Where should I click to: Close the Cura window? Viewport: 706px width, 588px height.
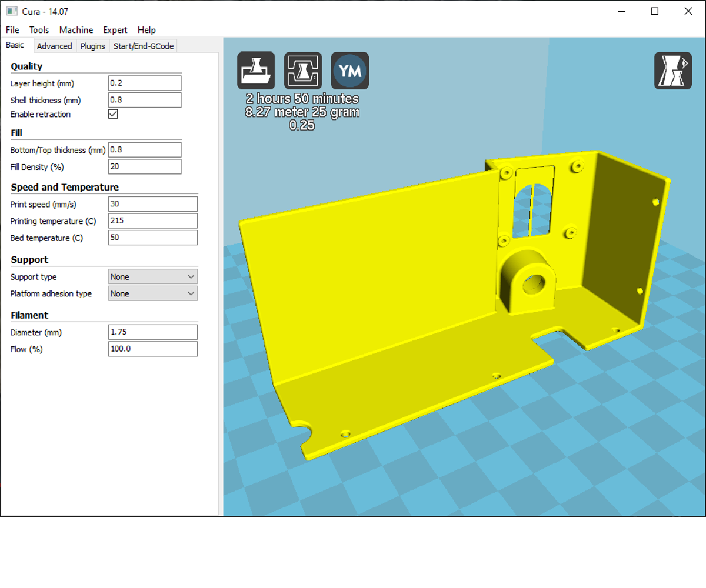click(x=688, y=11)
